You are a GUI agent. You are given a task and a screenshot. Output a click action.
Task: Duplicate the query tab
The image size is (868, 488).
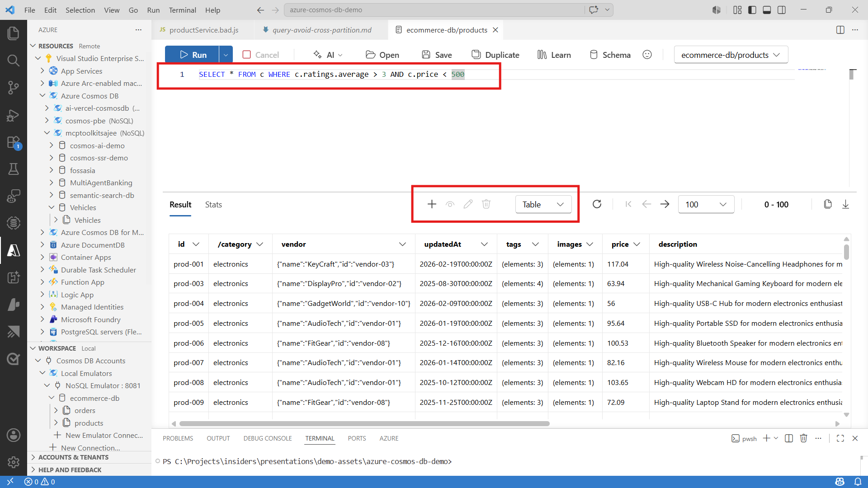tap(495, 55)
